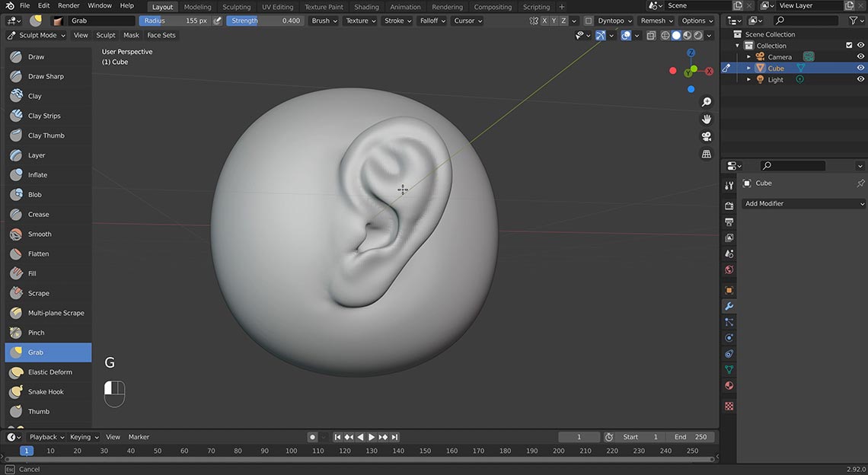This screenshot has height=475, width=868.
Task: Enable the Dyntopo checkbox
Action: [x=589, y=21]
